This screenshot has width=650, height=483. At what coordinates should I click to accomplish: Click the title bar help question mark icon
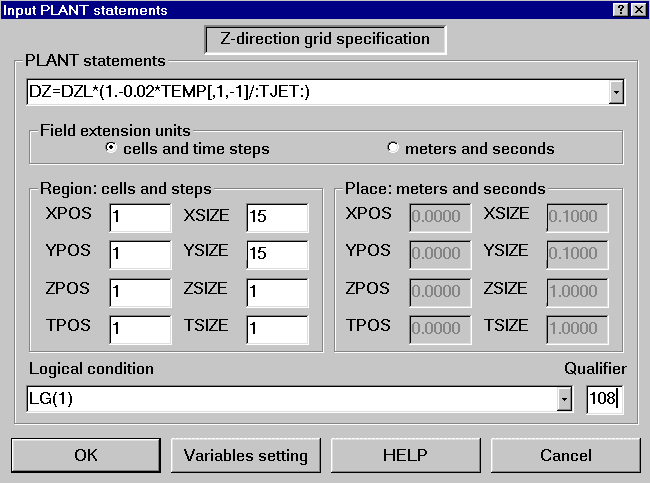coord(620,9)
